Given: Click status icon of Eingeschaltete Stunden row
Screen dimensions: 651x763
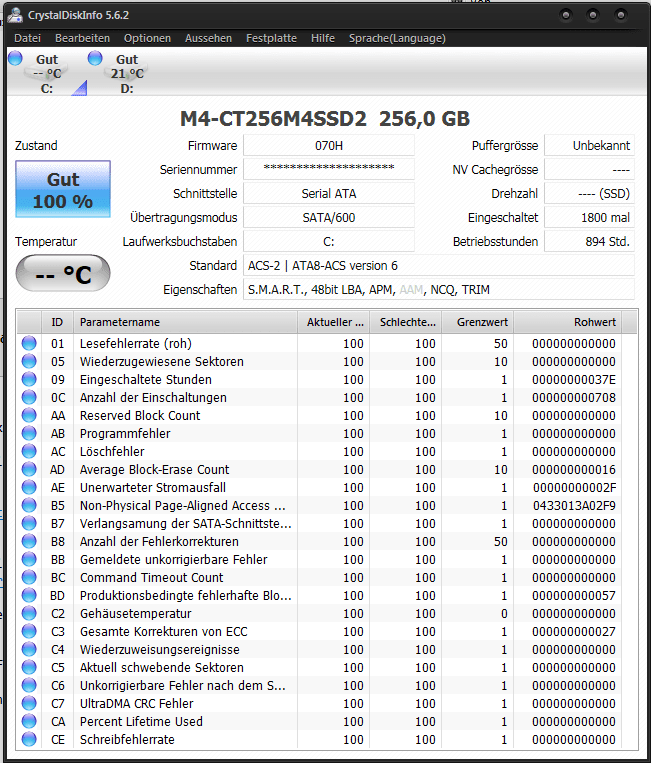Looking at the screenshot, I should (x=29, y=379).
